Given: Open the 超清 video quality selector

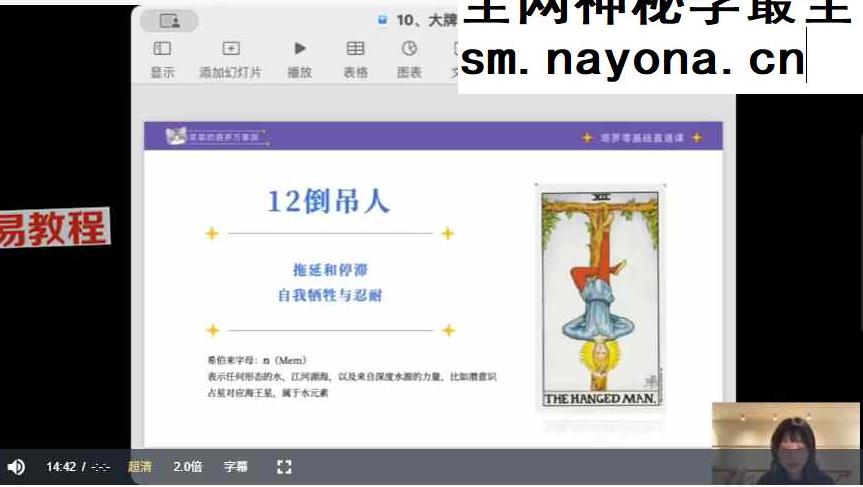Looking at the screenshot, I should pos(139,467).
